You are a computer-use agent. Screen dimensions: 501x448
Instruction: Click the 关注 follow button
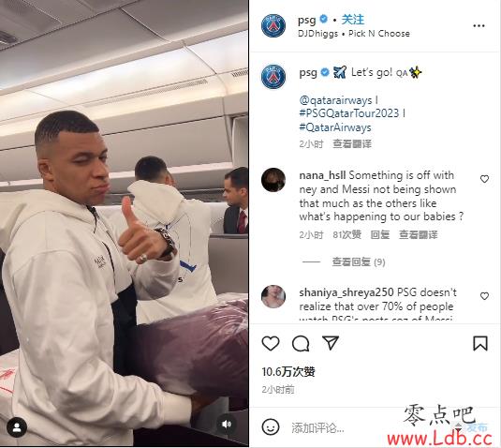coord(353,20)
